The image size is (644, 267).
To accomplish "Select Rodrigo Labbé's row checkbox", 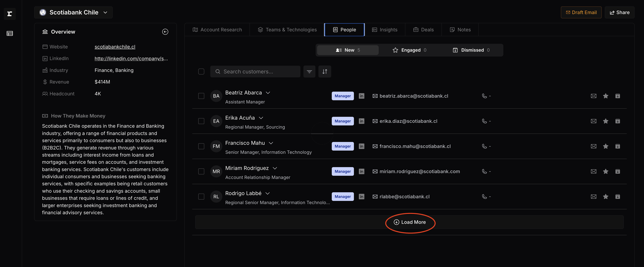I will (x=201, y=197).
